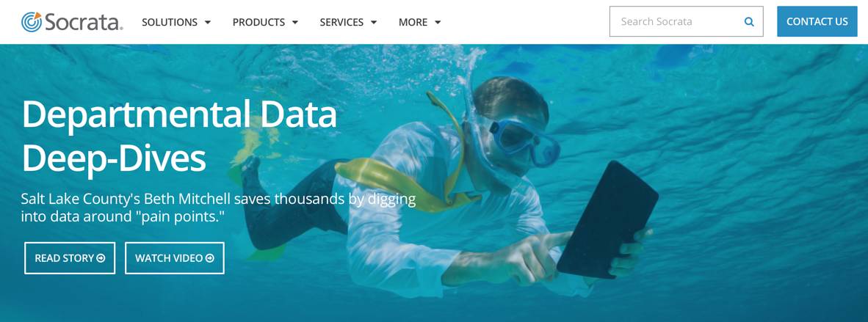The width and height of the screenshot is (868, 322).
Task: Click the circled arrow icon in WATCH VIDEO
Action: [x=210, y=258]
